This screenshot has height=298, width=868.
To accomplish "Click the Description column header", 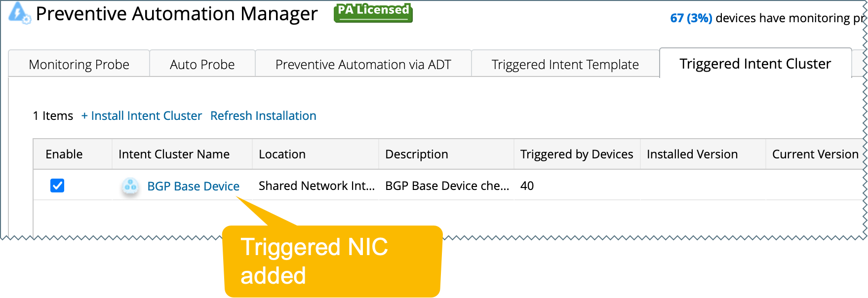I will coord(416,154).
